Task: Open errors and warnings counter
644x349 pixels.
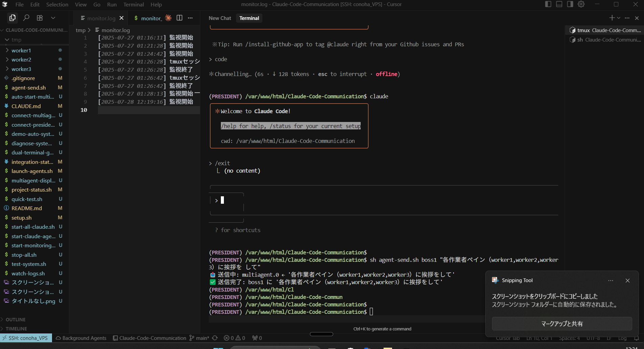Action: tap(234, 338)
